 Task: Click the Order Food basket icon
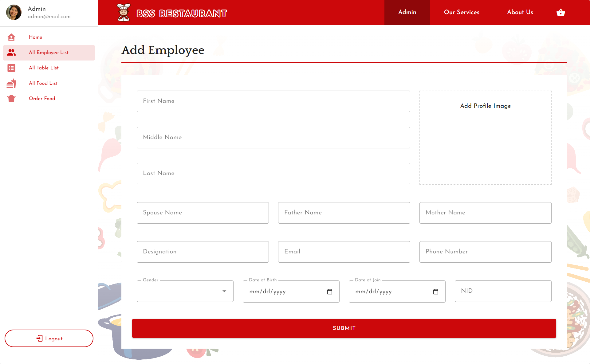point(11,99)
